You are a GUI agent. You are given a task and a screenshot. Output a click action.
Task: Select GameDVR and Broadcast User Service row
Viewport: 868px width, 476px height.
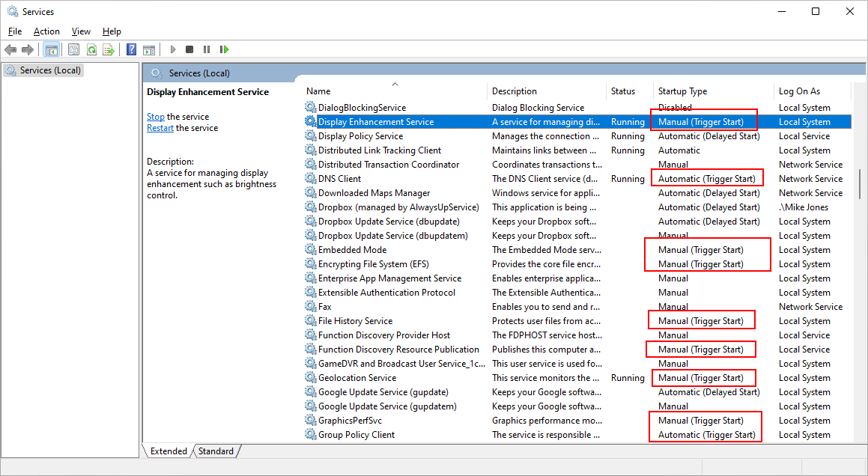coord(401,364)
